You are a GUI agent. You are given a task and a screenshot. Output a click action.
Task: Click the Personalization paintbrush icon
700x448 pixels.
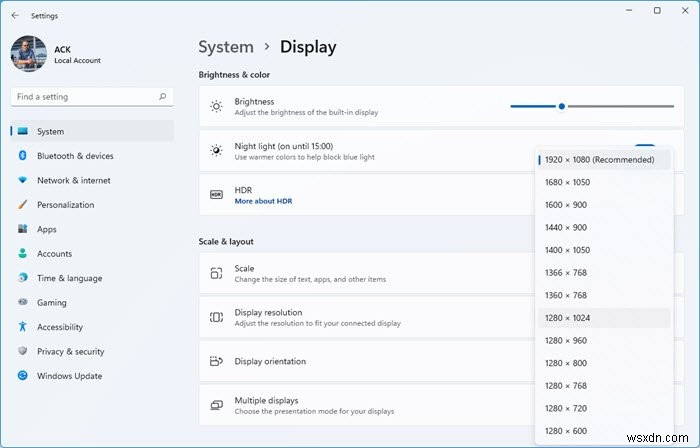(23, 205)
